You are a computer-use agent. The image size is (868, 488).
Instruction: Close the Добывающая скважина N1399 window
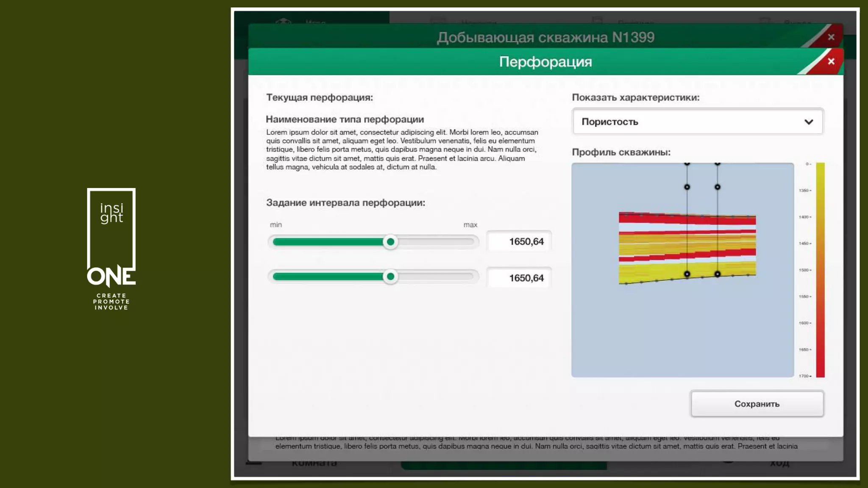[831, 37]
